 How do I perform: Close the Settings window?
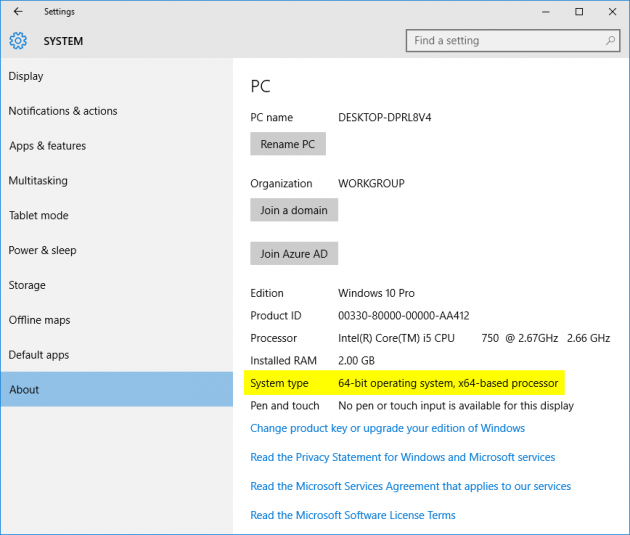[x=612, y=12]
